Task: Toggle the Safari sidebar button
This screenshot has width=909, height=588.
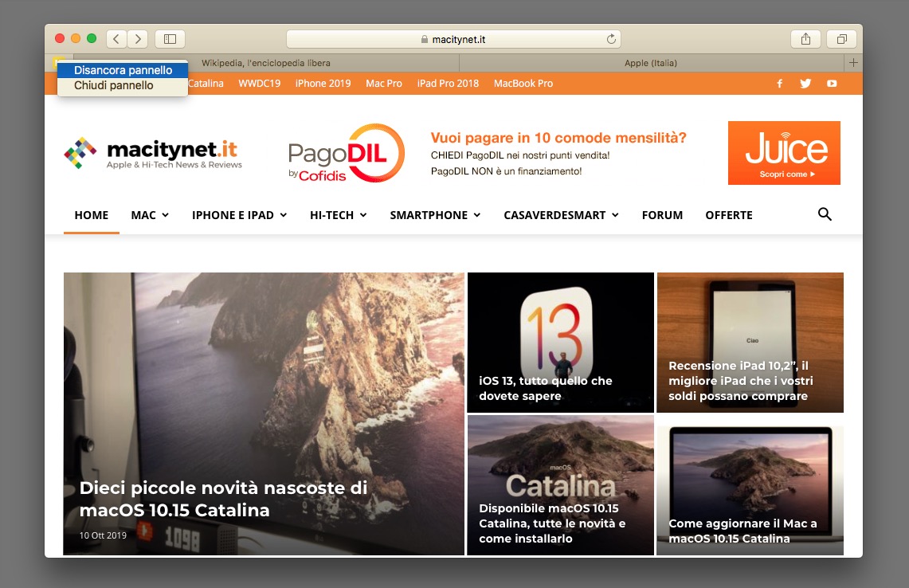Action: (x=170, y=39)
